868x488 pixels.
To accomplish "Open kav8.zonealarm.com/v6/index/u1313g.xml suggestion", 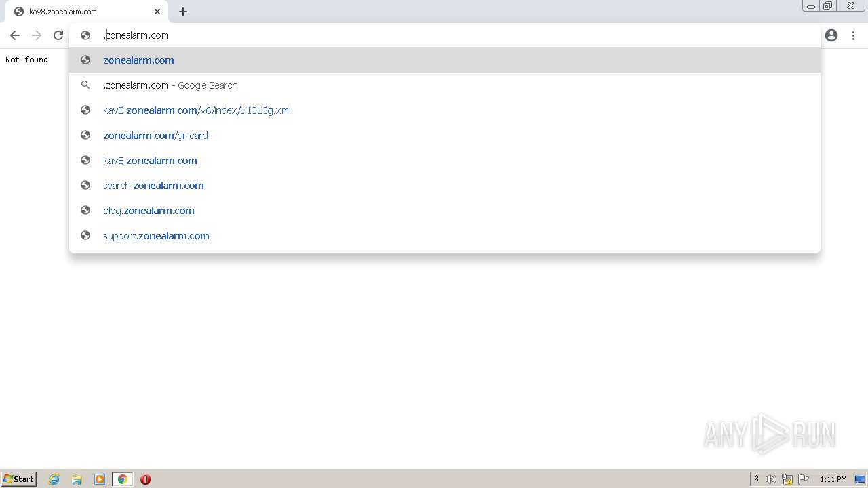I will click(445, 110).
